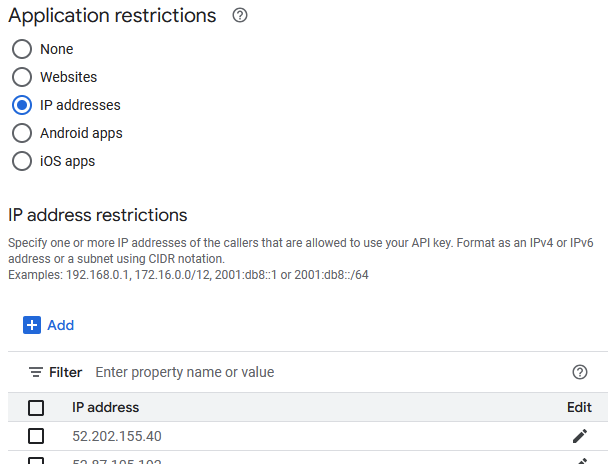Edit IP 52.202.155.40 with the pencil icon

pyautogui.click(x=579, y=436)
